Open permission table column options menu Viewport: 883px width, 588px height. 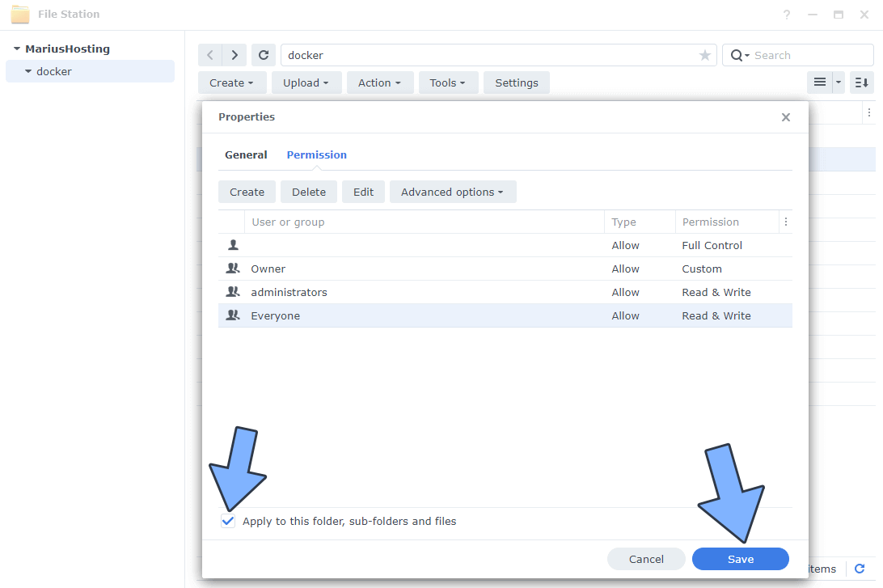(x=785, y=222)
